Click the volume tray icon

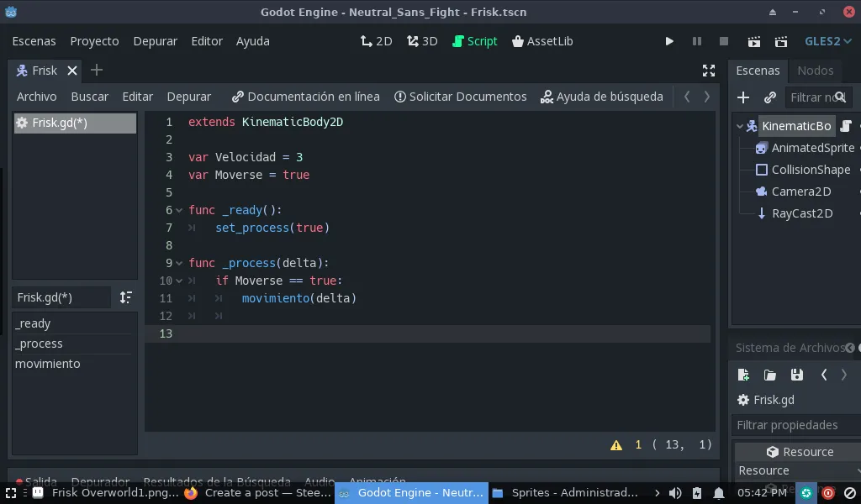pos(675,493)
